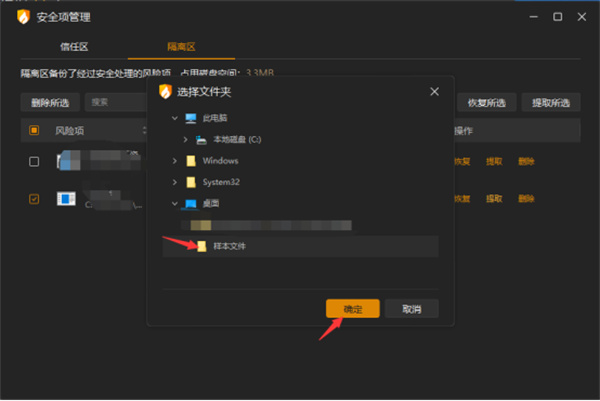This screenshot has height=401, width=600.
Task: Click 提取 link in second row
Action: click(x=494, y=199)
